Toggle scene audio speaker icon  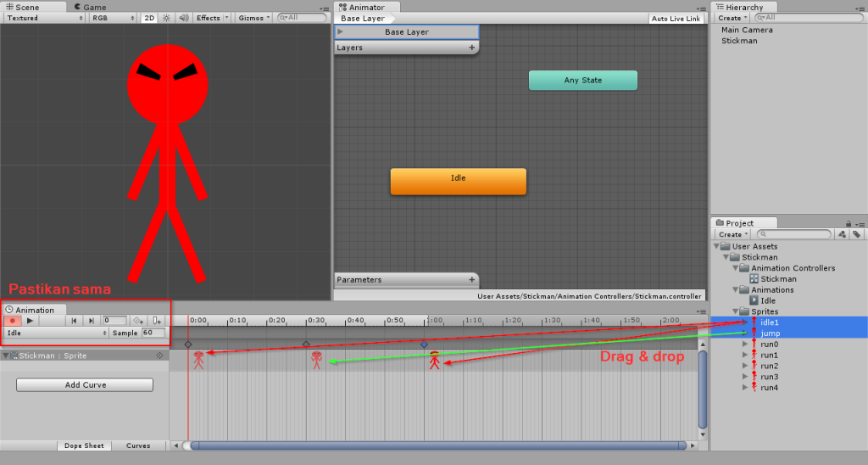tap(181, 18)
